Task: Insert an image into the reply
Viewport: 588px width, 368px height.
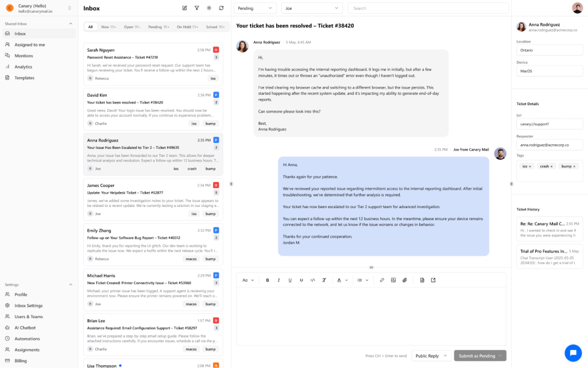Action: coord(393,280)
